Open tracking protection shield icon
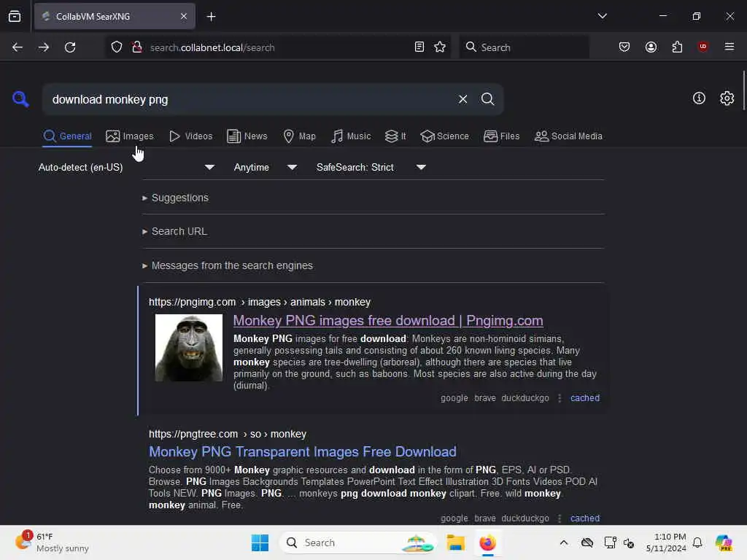Viewport: 747px width, 560px height. pyautogui.click(x=117, y=47)
